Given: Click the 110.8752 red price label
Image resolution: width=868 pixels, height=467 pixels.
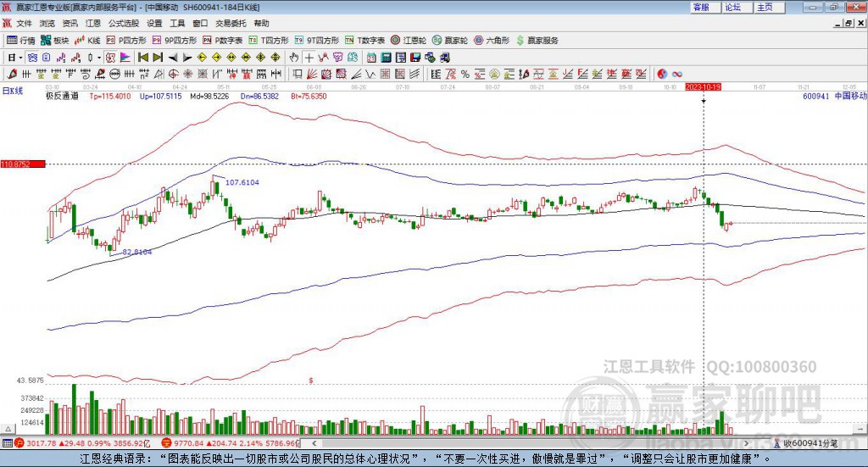Looking at the screenshot, I should 23,164.
